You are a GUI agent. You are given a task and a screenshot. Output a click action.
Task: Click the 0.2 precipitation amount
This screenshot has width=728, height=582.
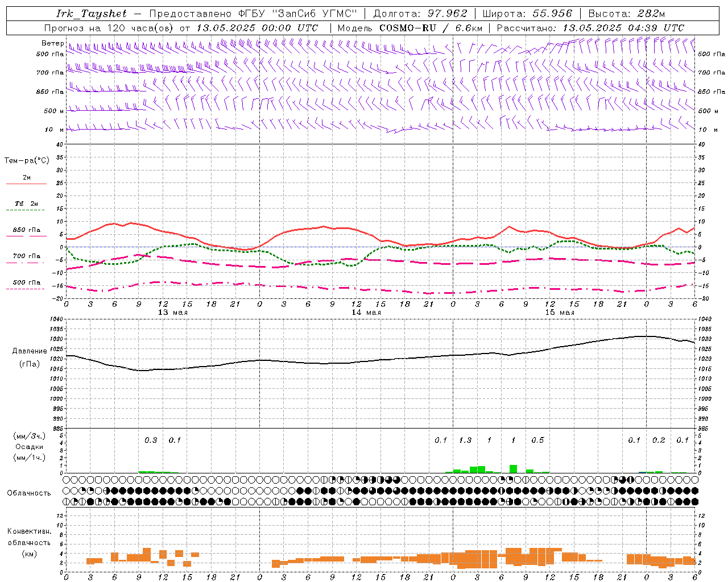[659, 440]
